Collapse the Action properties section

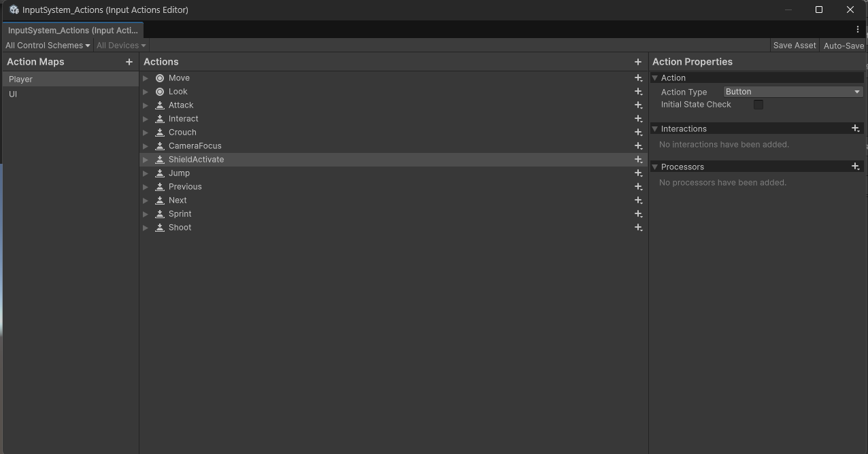pos(655,78)
